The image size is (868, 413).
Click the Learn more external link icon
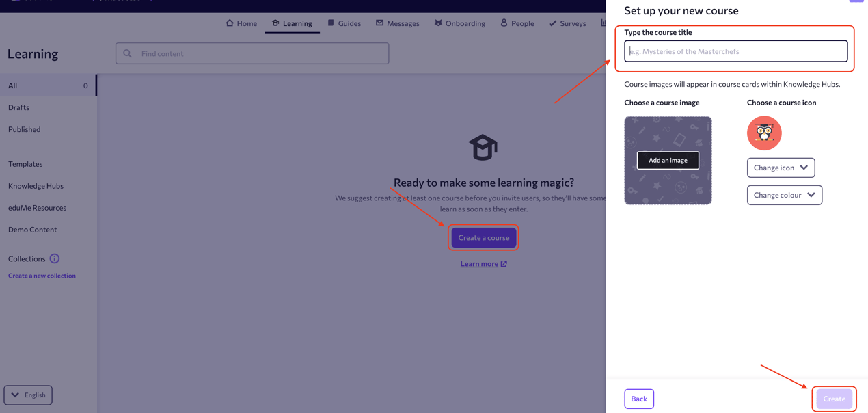coord(504,264)
